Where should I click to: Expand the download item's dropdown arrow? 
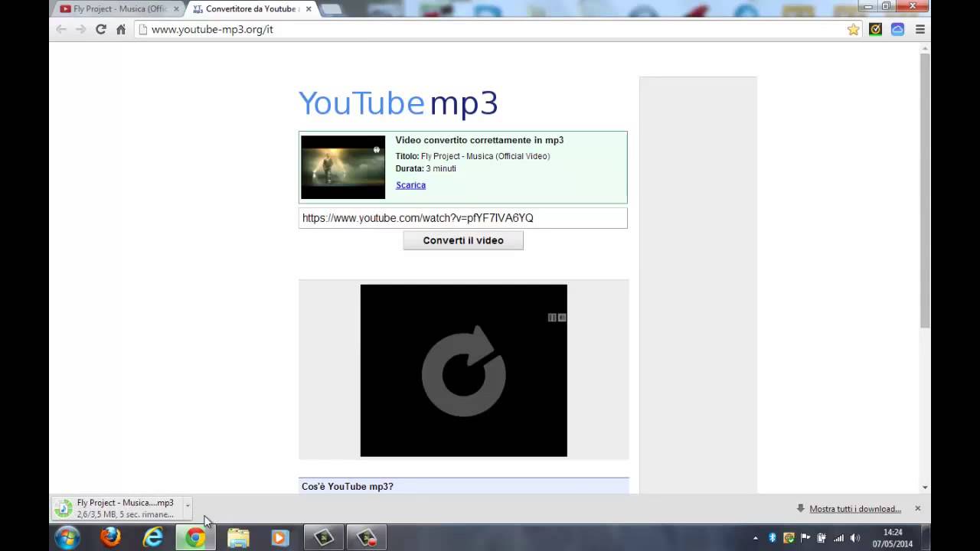pyautogui.click(x=187, y=506)
